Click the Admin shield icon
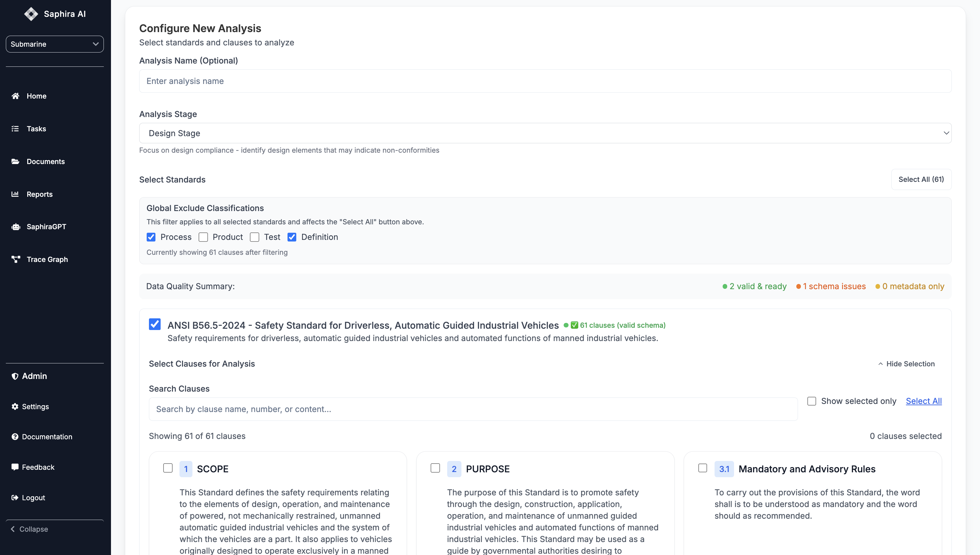The image size is (980, 555). coord(15,376)
